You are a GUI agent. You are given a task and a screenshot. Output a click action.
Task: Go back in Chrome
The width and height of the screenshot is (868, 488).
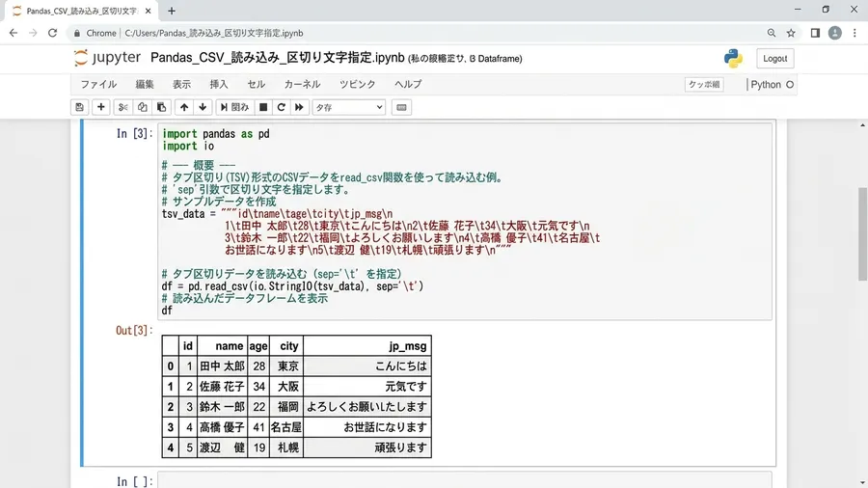point(14,33)
